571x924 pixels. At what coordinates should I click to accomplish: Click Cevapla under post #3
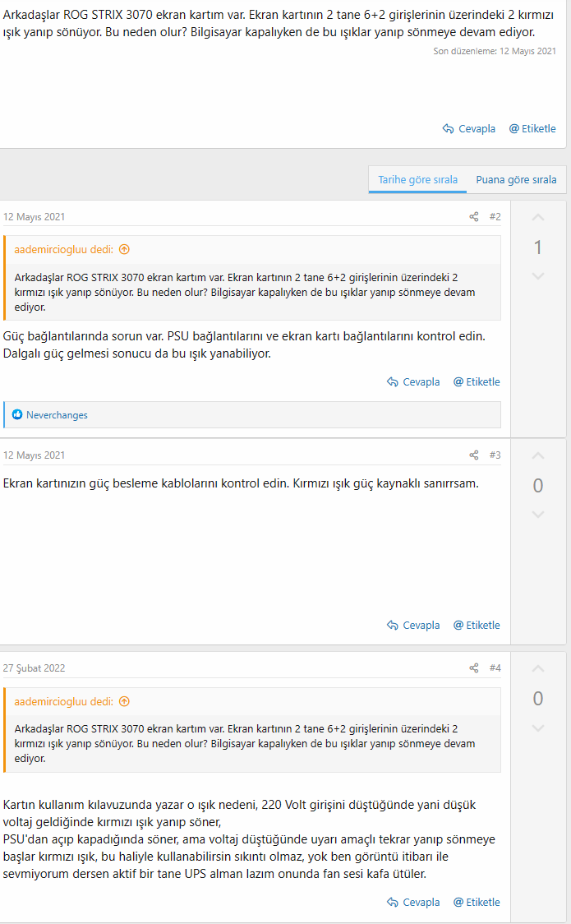pyautogui.click(x=413, y=626)
